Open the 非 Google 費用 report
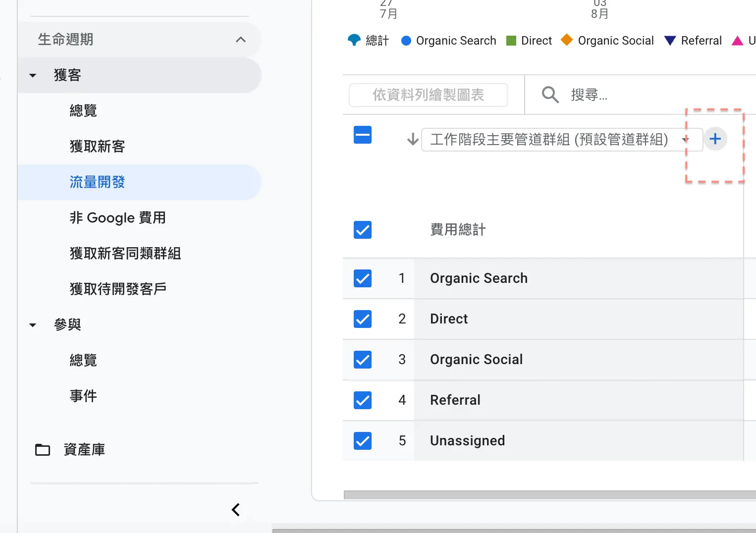The width and height of the screenshot is (756, 533). (117, 218)
